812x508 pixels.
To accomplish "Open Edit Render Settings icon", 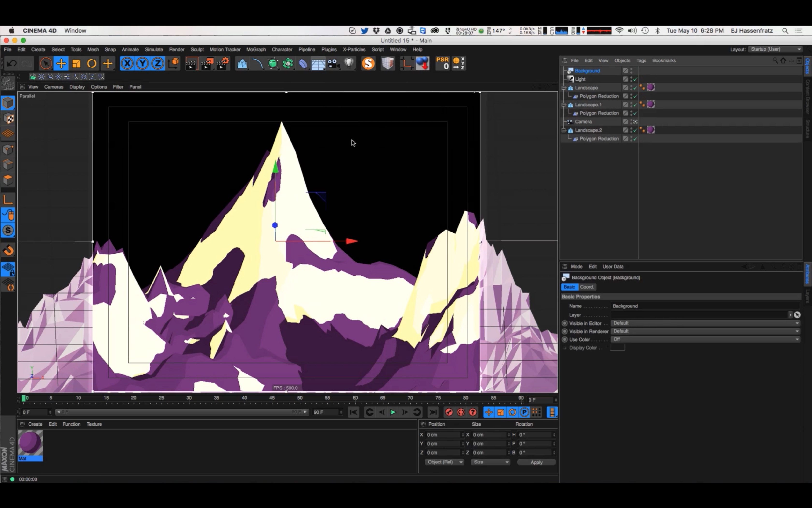I will (x=223, y=63).
